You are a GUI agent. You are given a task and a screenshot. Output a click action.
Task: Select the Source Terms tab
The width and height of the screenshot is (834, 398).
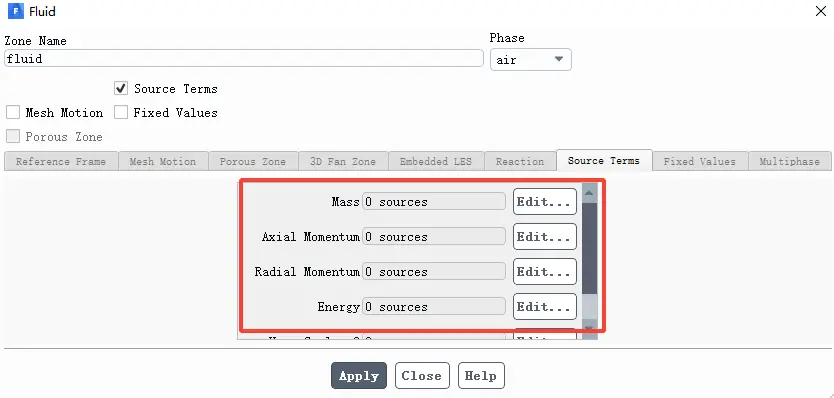click(x=604, y=161)
